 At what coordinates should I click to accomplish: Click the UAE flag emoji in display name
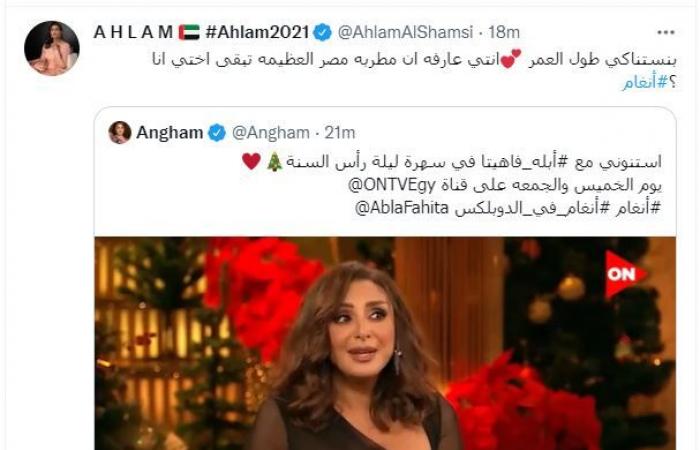189,33
